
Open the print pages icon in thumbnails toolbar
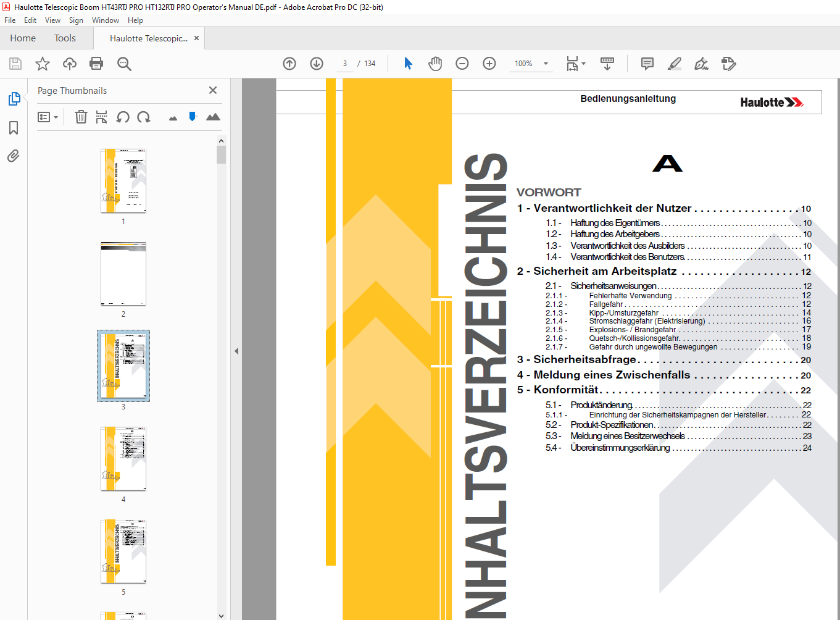point(102,117)
